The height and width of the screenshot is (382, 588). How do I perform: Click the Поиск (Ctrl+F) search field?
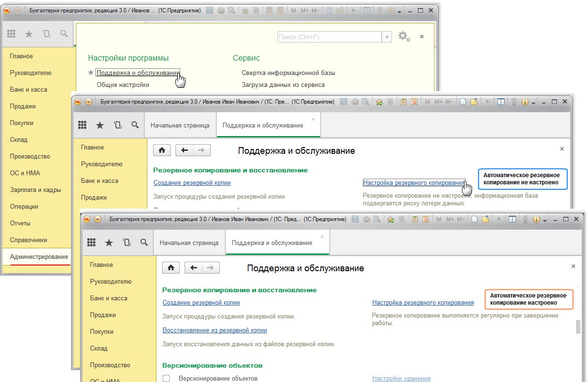[x=329, y=37]
